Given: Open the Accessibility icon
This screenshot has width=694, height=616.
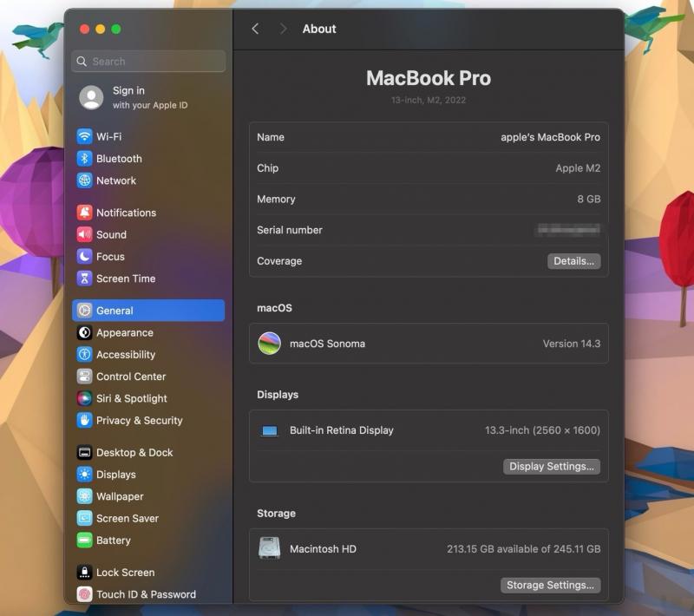Looking at the screenshot, I should point(84,355).
